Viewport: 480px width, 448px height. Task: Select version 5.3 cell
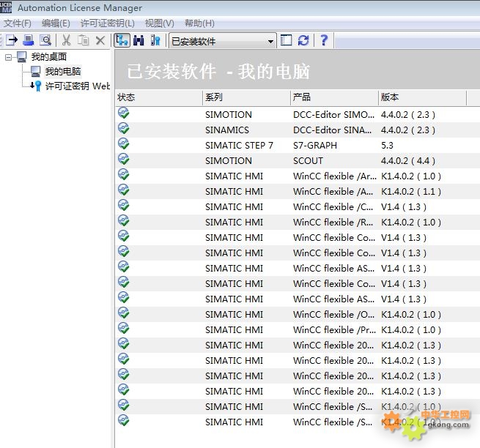click(x=387, y=146)
